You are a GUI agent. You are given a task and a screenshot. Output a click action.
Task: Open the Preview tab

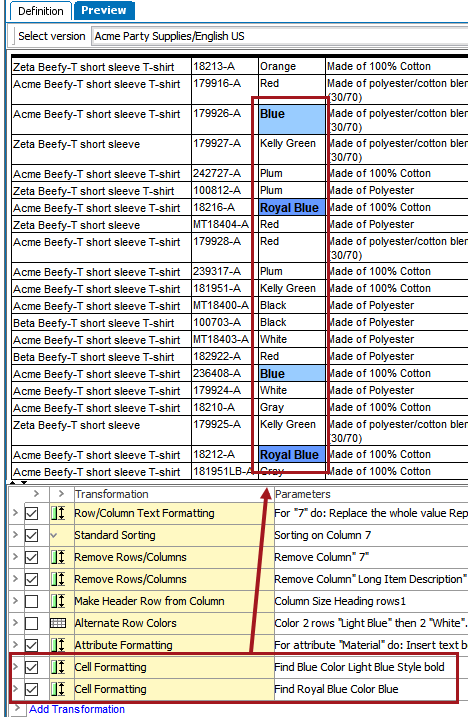pyautogui.click(x=104, y=11)
